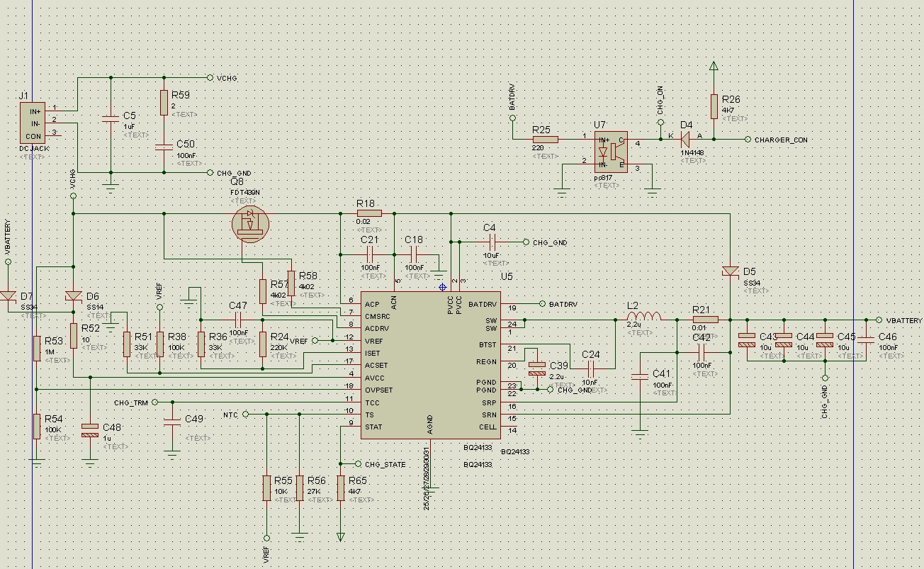This screenshot has height=569, width=924.
Task: Click the CHG_STATE terminal label
Action: point(385,464)
